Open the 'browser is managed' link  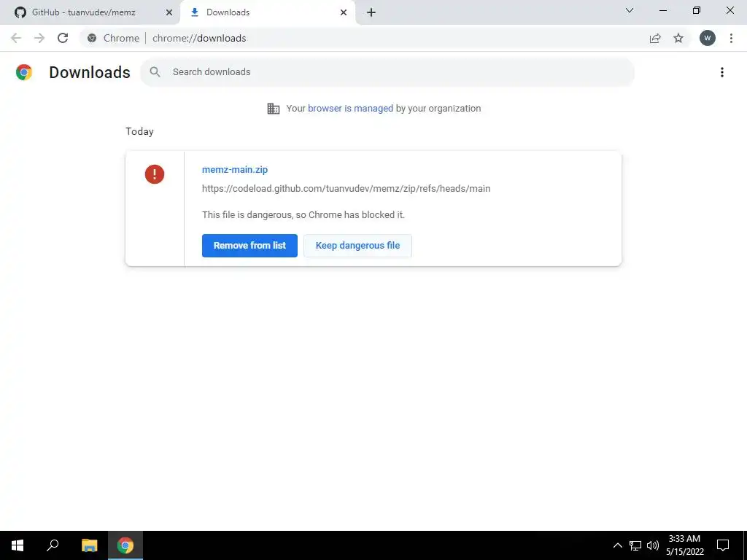pyautogui.click(x=350, y=109)
